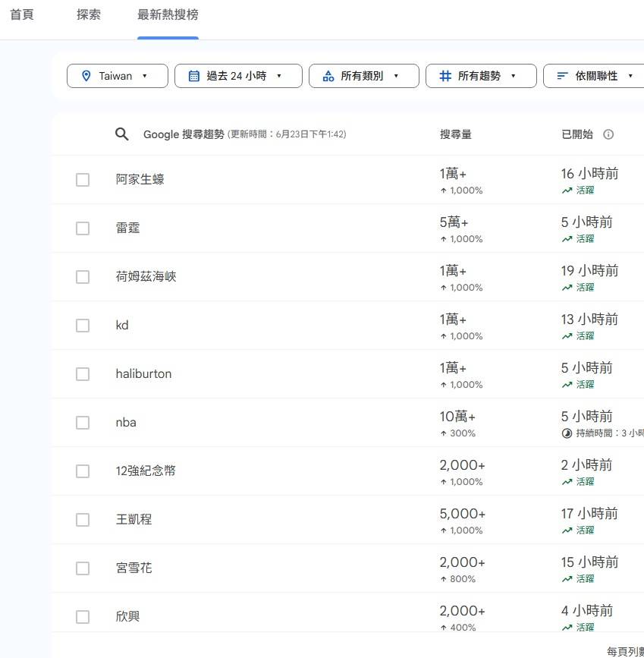The height and width of the screenshot is (658, 644).
Task: Open the 過去 24 小時 time range dropdown
Action: pos(238,76)
